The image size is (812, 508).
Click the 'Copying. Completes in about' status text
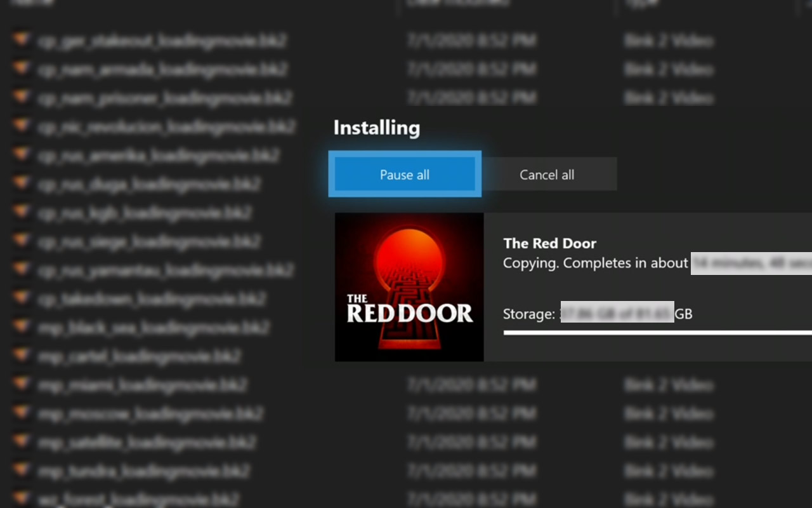point(596,263)
